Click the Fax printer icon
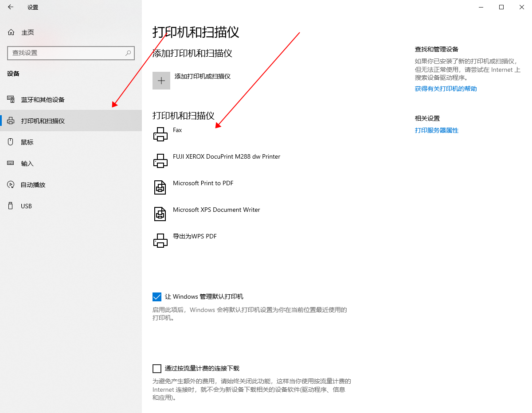The image size is (532, 413). coord(160,134)
